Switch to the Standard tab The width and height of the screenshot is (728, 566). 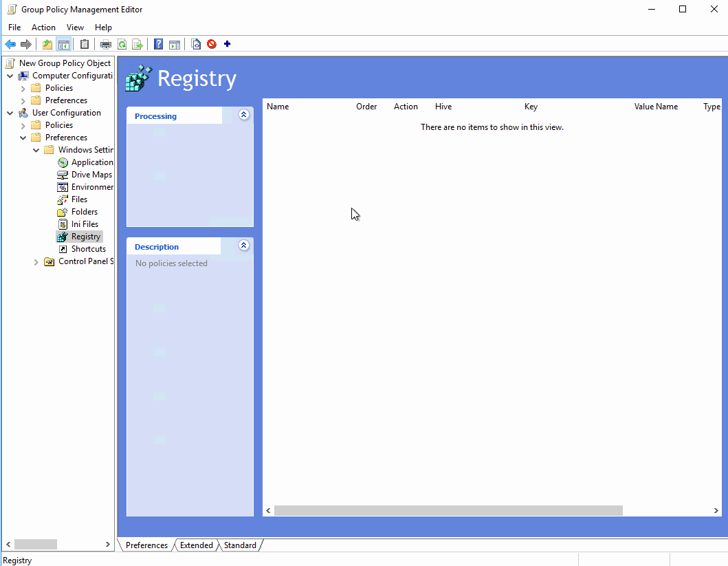[240, 545]
